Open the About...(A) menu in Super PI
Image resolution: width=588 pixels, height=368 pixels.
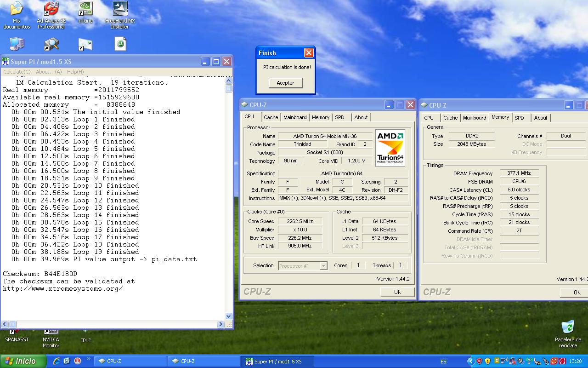point(49,72)
